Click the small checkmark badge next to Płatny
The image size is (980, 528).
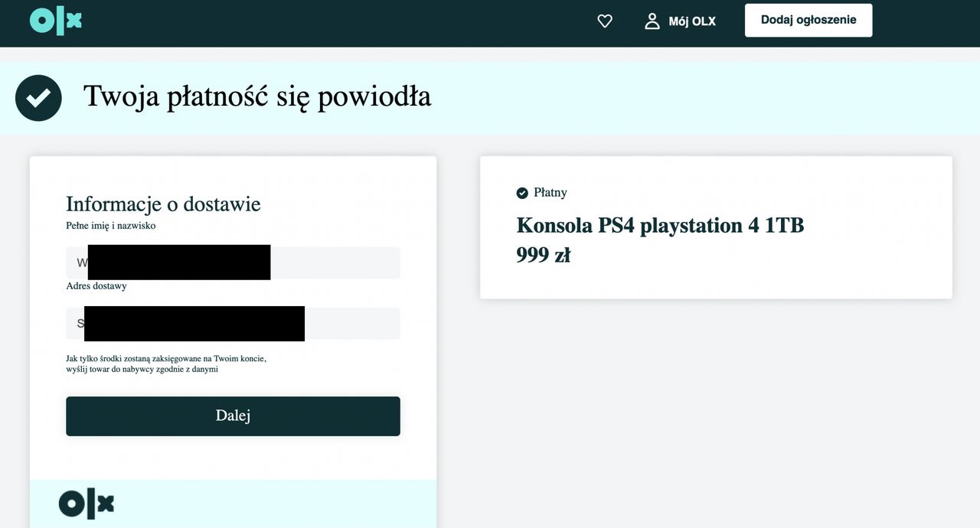pos(521,193)
